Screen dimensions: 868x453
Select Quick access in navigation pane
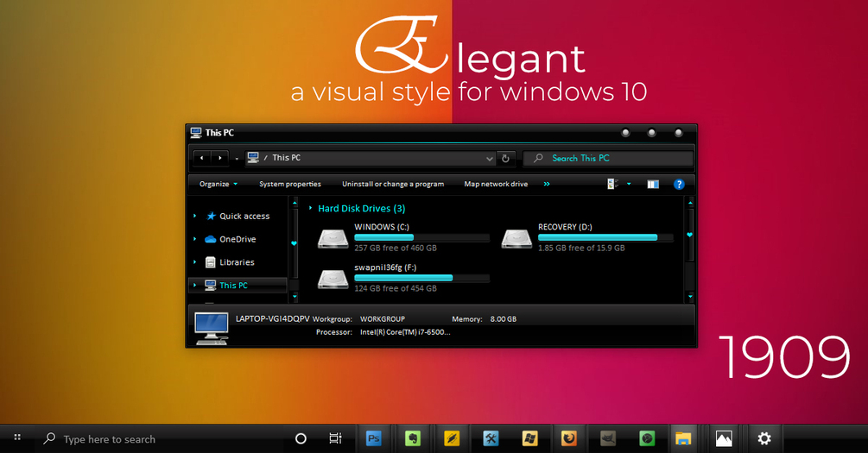244,217
